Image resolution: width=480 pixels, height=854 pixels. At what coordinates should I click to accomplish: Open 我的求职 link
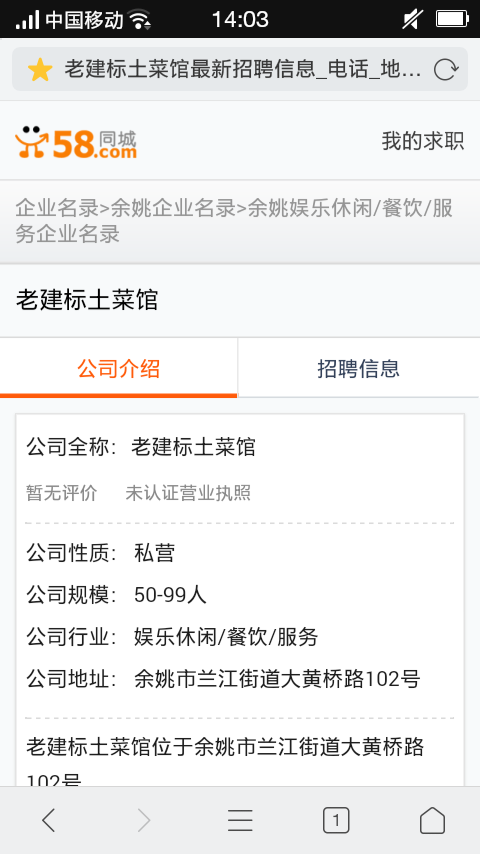[x=423, y=141]
